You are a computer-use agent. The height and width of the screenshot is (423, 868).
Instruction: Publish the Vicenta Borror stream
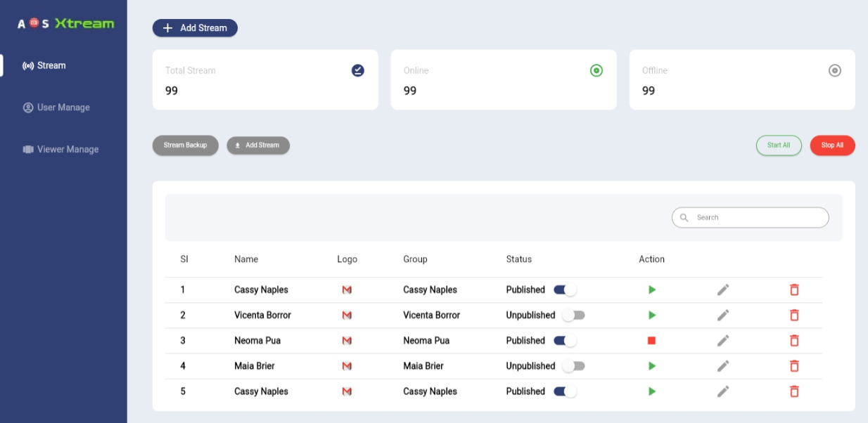(575, 315)
